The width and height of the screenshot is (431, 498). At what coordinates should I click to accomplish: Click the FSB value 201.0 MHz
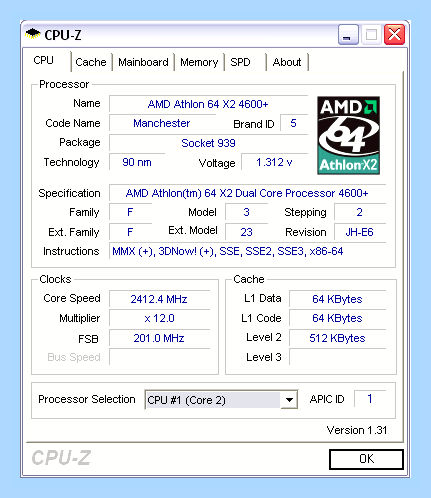[x=159, y=338]
